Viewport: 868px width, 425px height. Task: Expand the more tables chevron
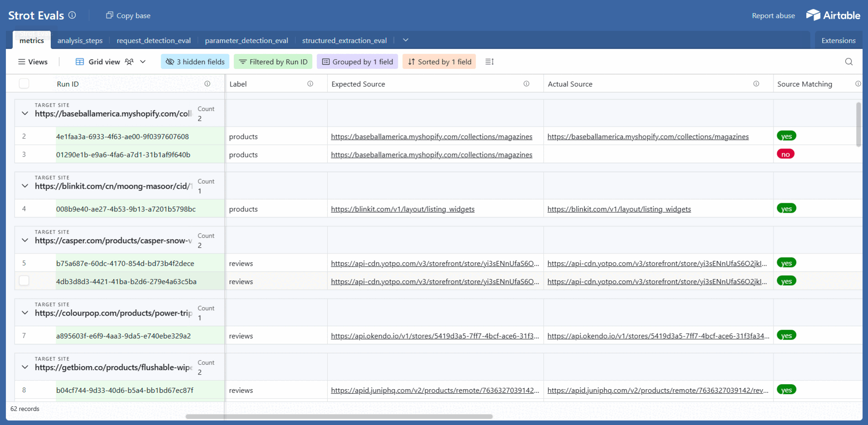405,40
